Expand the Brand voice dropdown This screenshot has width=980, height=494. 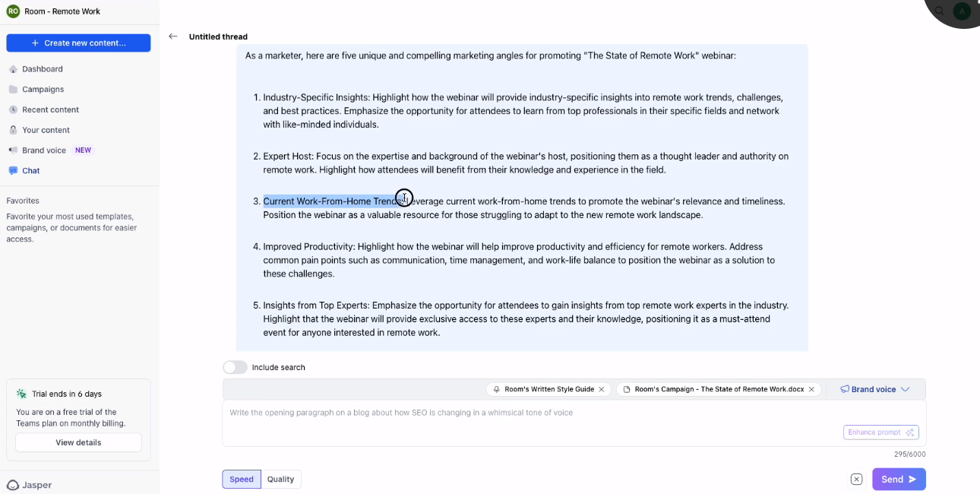[x=874, y=389]
